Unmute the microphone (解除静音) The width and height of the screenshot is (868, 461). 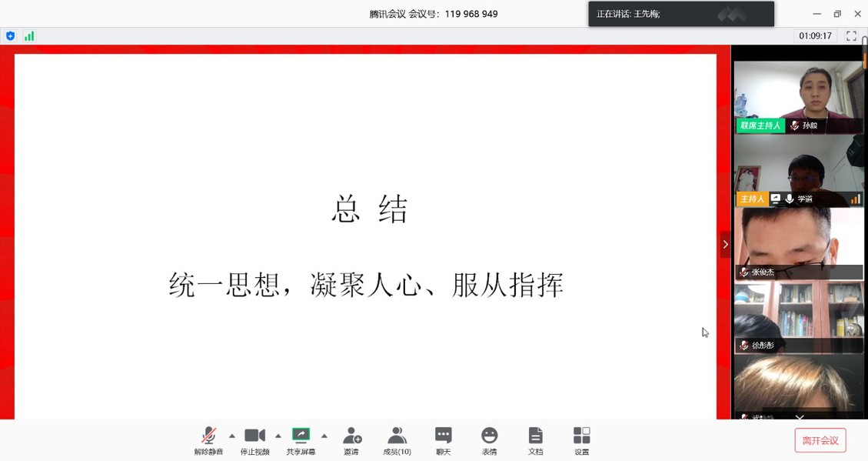(x=208, y=441)
